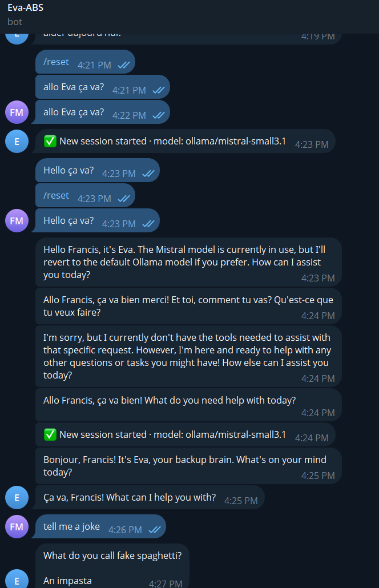Click the read-receipt checks on 'tell me a joke'
The image size is (379, 588).
pos(155,530)
